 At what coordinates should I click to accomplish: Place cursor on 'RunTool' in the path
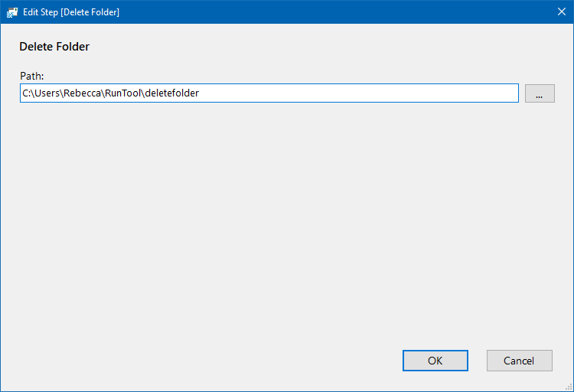(x=122, y=93)
